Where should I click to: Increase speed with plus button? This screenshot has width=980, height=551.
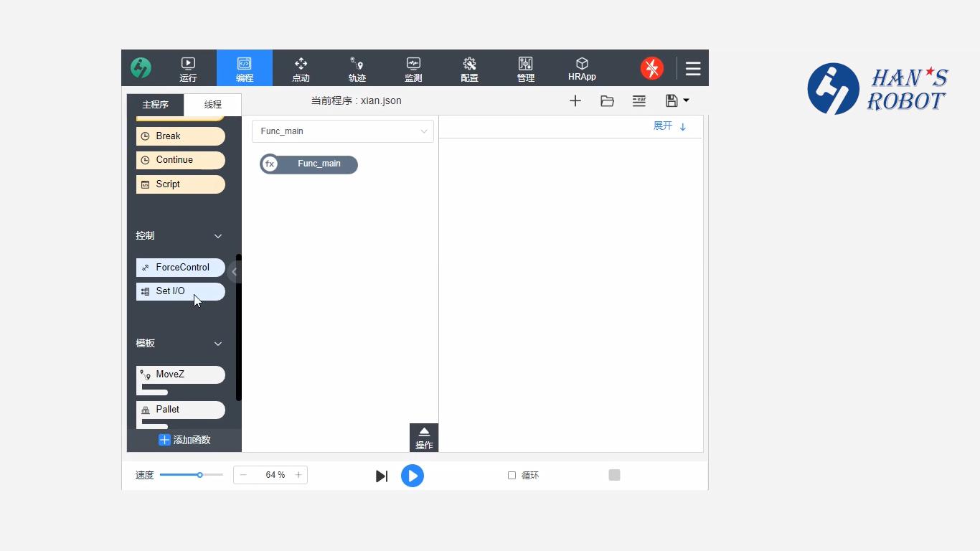click(298, 475)
